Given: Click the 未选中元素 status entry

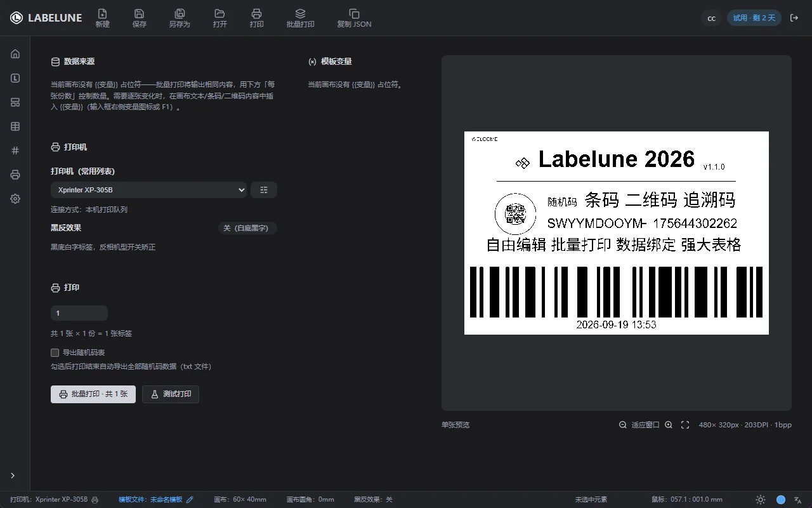Looking at the screenshot, I should click(x=591, y=500).
